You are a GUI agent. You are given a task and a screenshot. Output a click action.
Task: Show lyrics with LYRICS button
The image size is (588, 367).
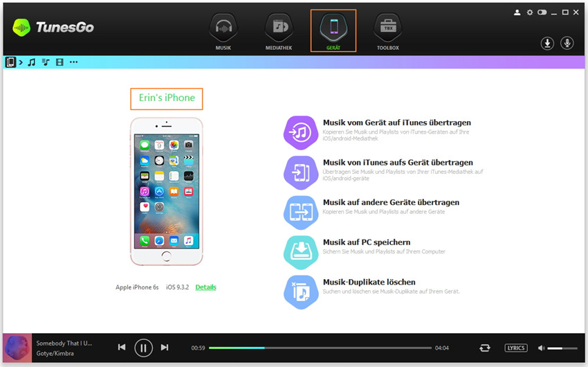[516, 348]
